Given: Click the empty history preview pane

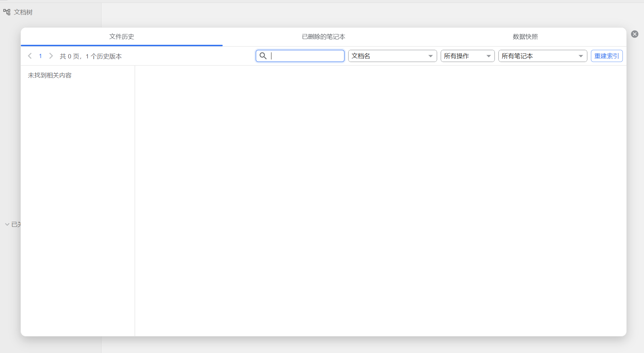Looking at the screenshot, I should click(x=380, y=201).
